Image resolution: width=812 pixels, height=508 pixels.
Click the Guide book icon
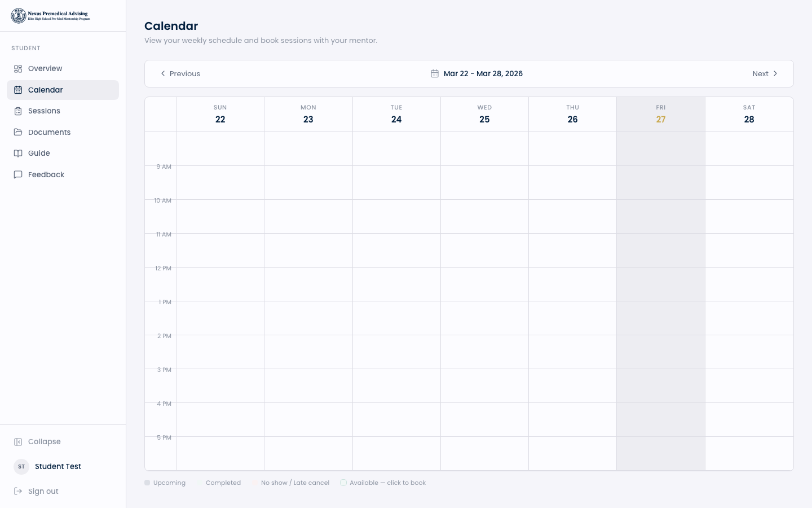click(18, 154)
